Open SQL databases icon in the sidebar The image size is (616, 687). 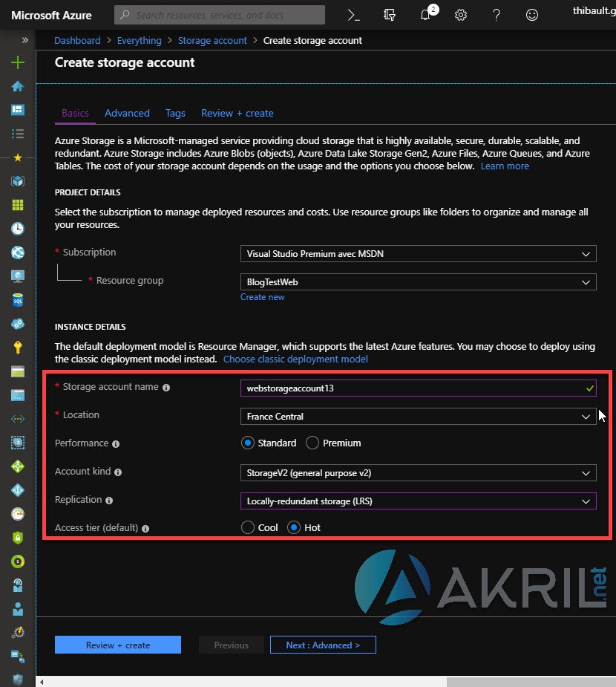pos(18,300)
